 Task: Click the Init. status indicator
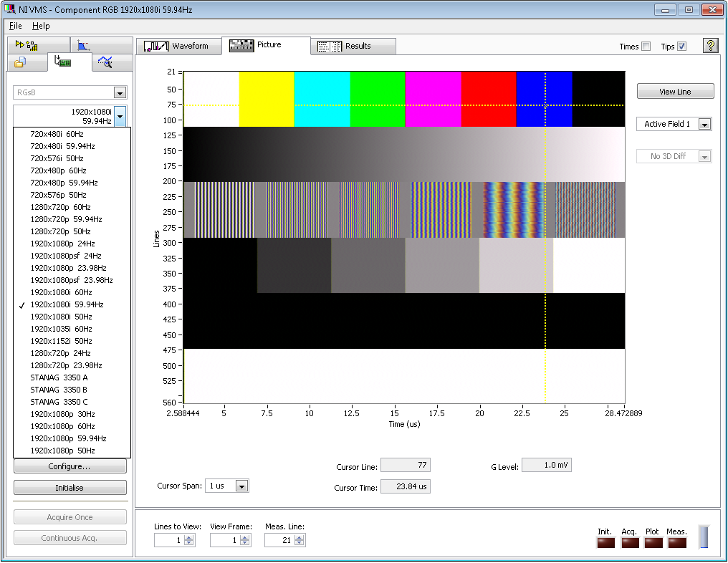coord(605,543)
